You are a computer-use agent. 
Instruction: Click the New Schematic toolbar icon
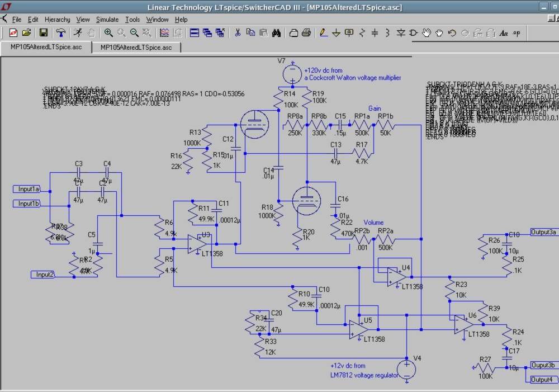pos(13,33)
